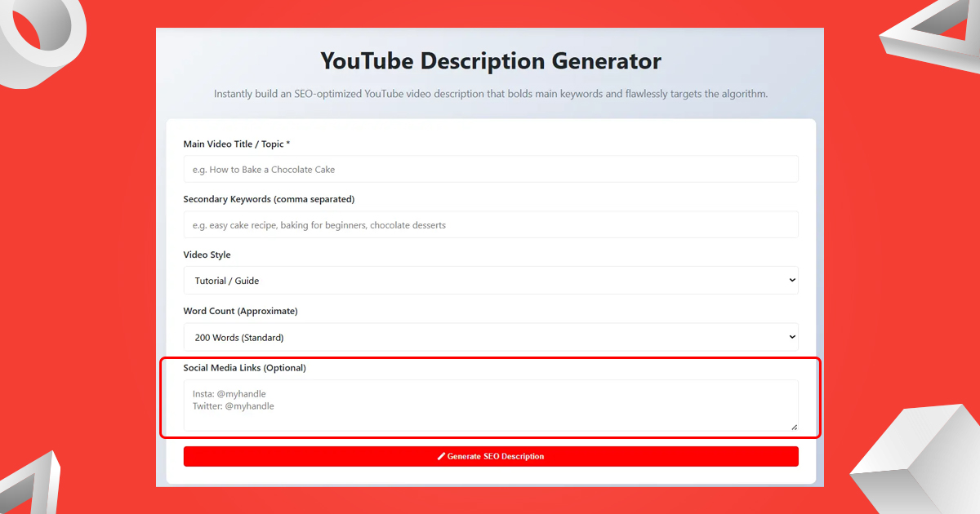Click the SEO-optimized description subtitle text
Image resolution: width=980 pixels, height=514 pixels.
click(490, 93)
